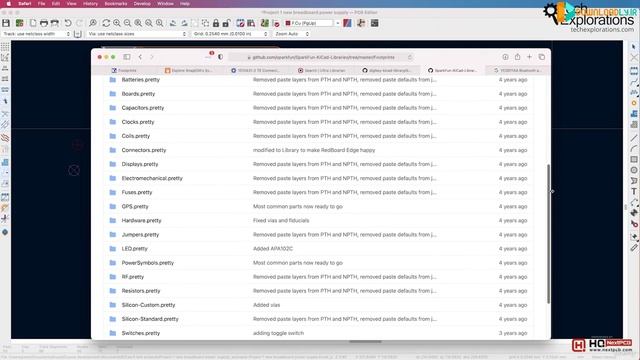Open the Safari menu in the menu bar
The width and height of the screenshot is (640, 360).
click(x=24, y=4)
